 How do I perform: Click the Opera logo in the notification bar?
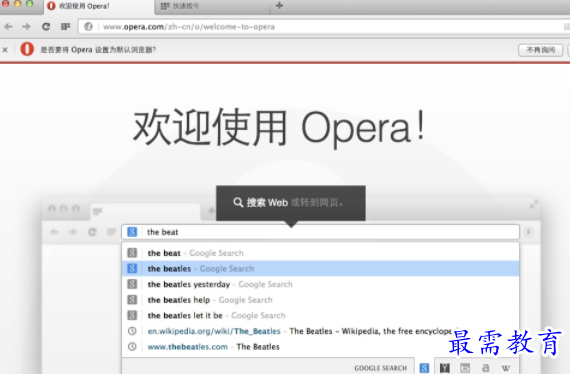[27, 49]
